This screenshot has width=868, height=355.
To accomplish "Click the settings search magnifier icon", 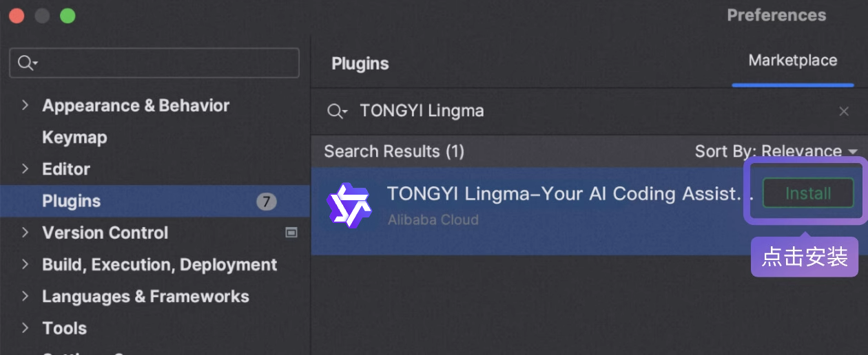I will click(x=27, y=63).
